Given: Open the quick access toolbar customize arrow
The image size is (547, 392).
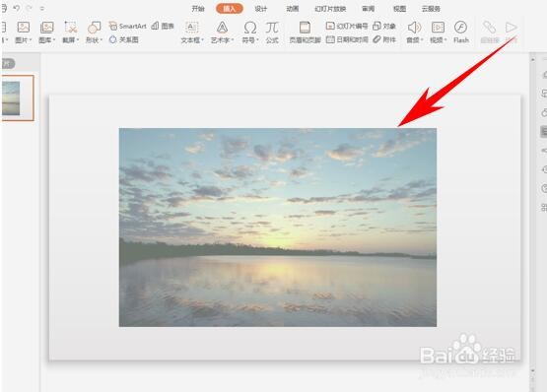Looking at the screenshot, I should click(x=42, y=8).
